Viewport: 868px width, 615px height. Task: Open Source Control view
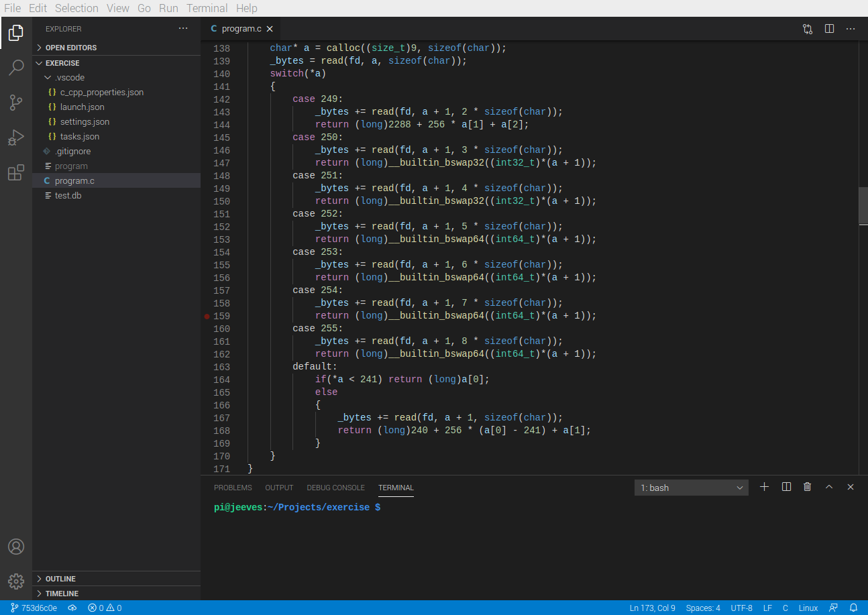pos(15,102)
